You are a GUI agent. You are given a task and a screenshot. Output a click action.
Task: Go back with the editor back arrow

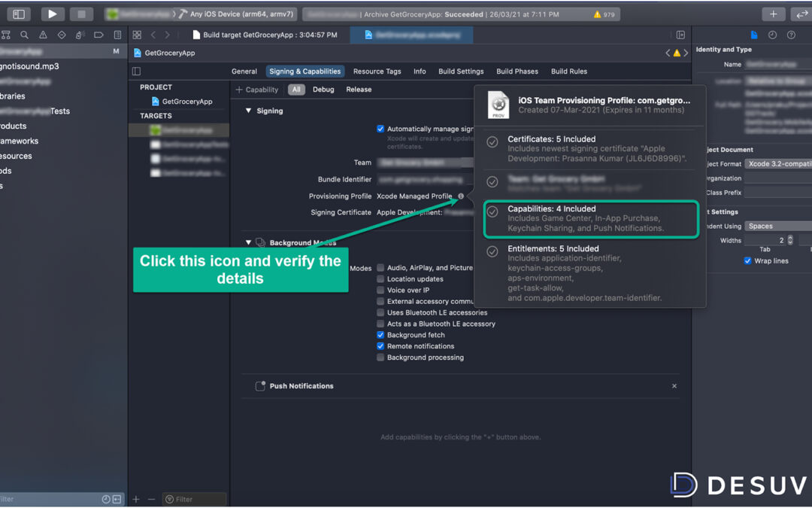[x=153, y=35]
